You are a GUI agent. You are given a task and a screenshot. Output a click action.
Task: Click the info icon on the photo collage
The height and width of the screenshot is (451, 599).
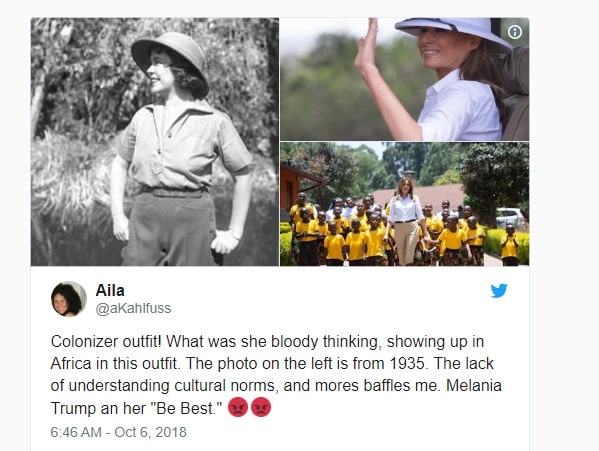[x=515, y=32]
